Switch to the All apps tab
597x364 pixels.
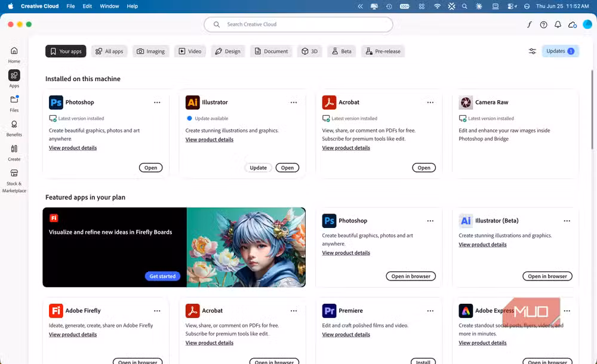coord(109,51)
